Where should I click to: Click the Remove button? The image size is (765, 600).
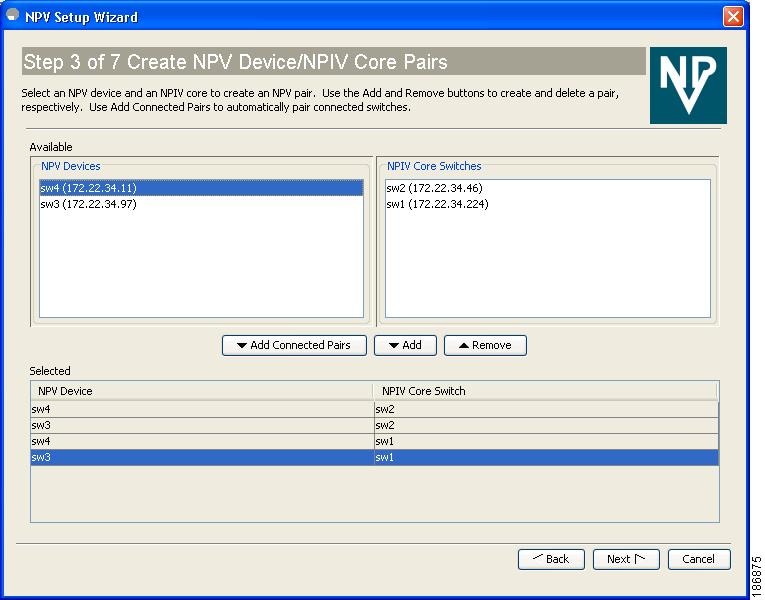click(485, 345)
